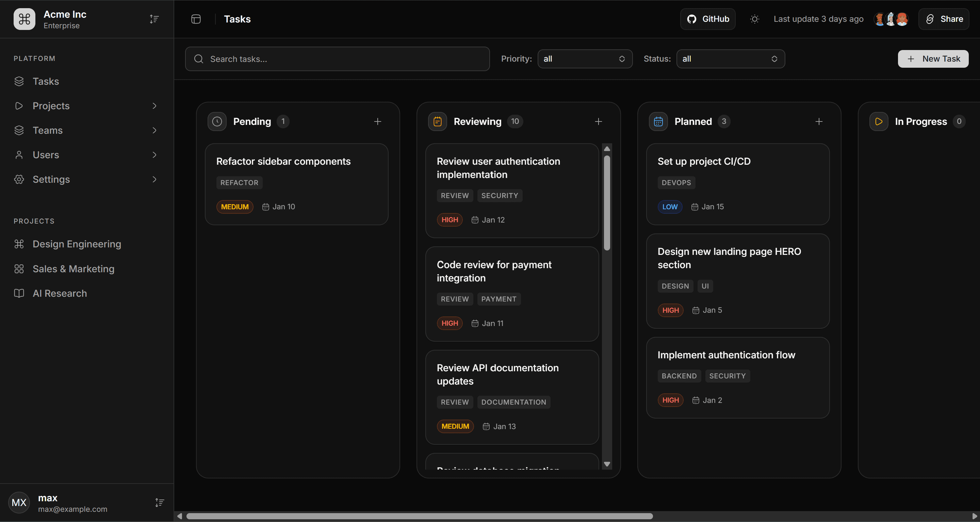Expand the Settings chevron
The width and height of the screenshot is (980, 522).
[x=154, y=180]
